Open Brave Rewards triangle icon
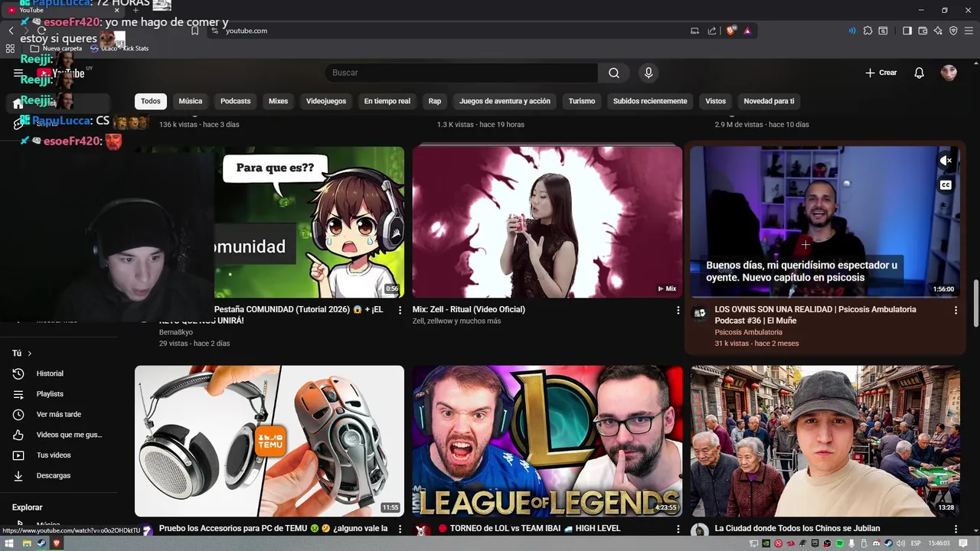 747,31
